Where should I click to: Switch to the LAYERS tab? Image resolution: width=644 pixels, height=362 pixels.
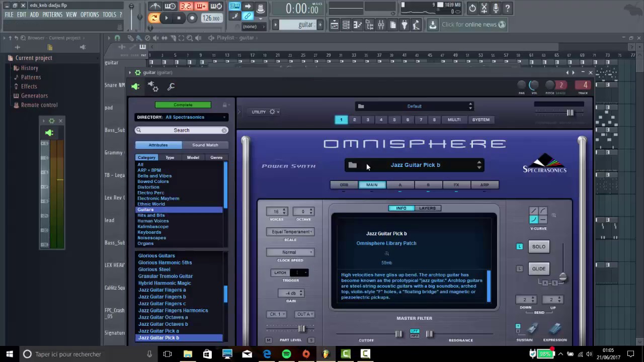tap(427, 208)
